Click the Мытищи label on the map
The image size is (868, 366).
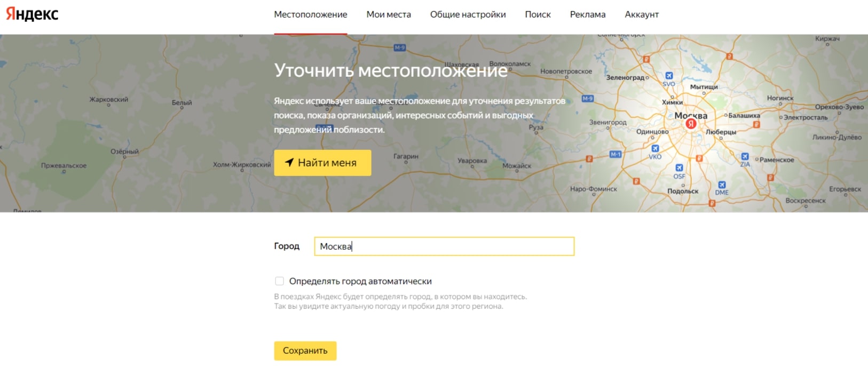pyautogui.click(x=704, y=86)
